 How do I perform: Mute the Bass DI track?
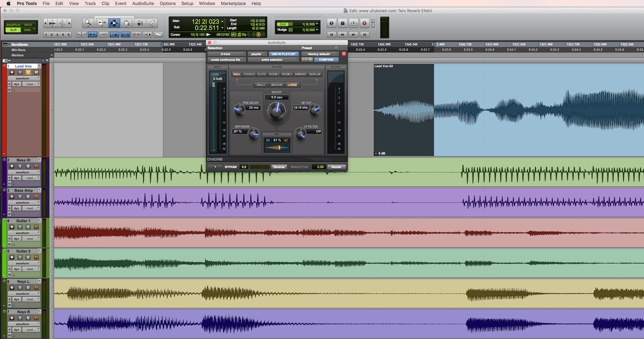click(36, 166)
